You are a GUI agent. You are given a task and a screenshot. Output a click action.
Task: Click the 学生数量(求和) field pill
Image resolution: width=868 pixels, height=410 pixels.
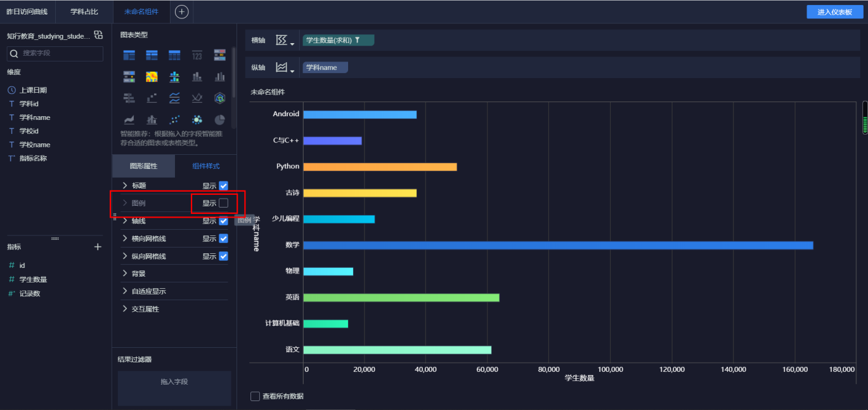(339, 40)
